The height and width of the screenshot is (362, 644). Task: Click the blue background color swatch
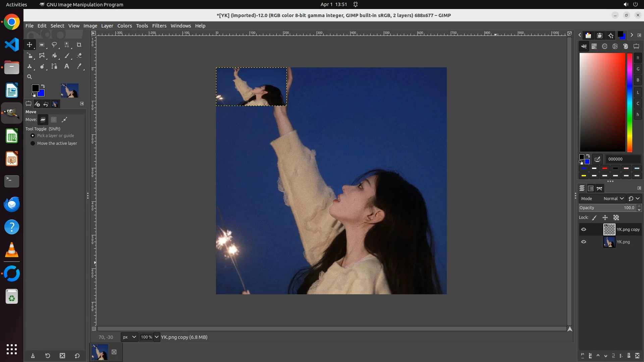(42, 93)
